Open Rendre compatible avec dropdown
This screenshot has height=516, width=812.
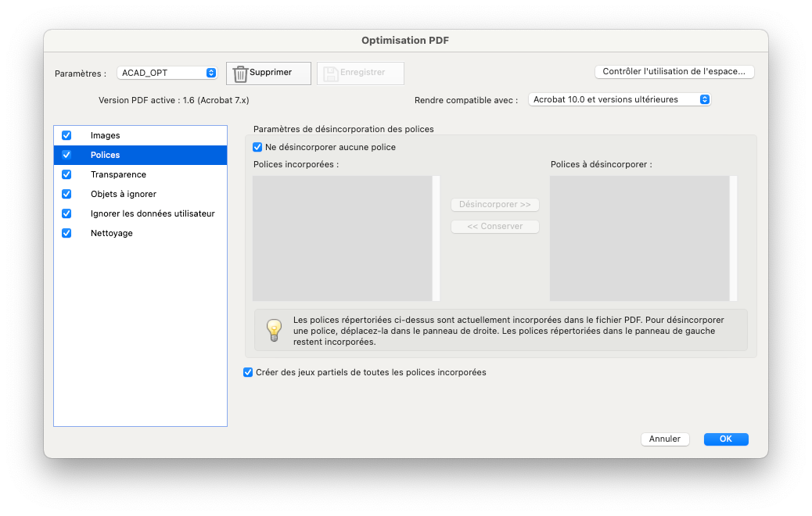point(620,99)
